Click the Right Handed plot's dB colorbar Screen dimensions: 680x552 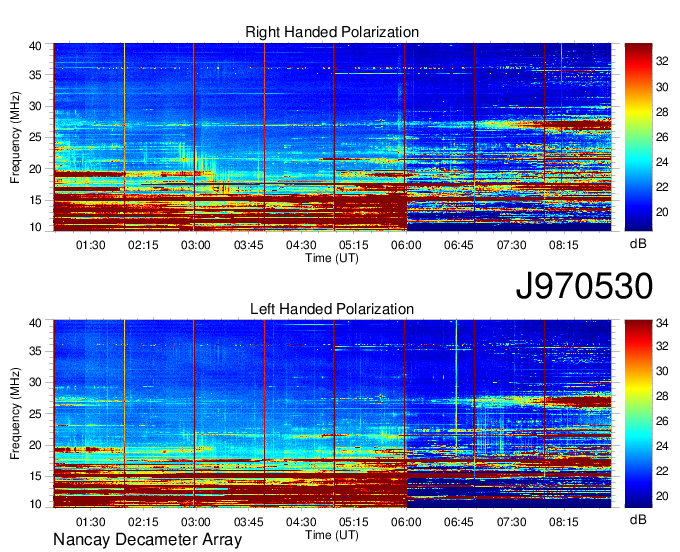638,137
